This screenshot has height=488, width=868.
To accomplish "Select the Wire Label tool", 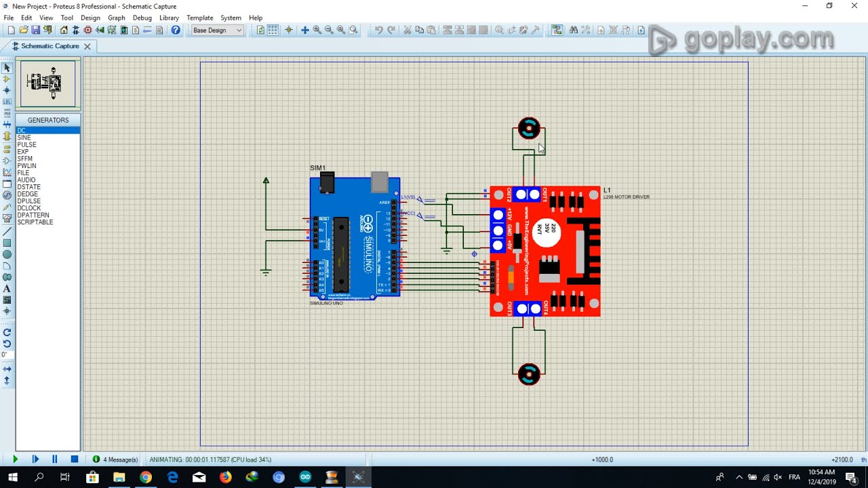I will pyautogui.click(x=7, y=101).
